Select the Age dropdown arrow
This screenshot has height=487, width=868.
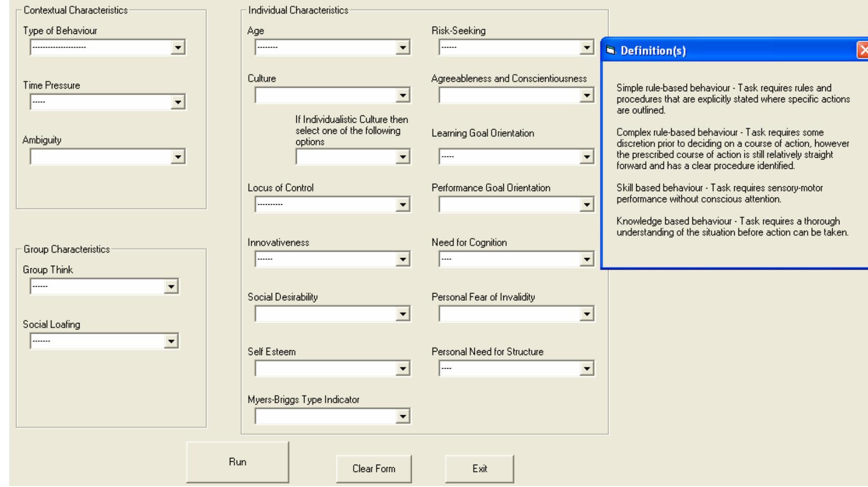pyautogui.click(x=402, y=48)
